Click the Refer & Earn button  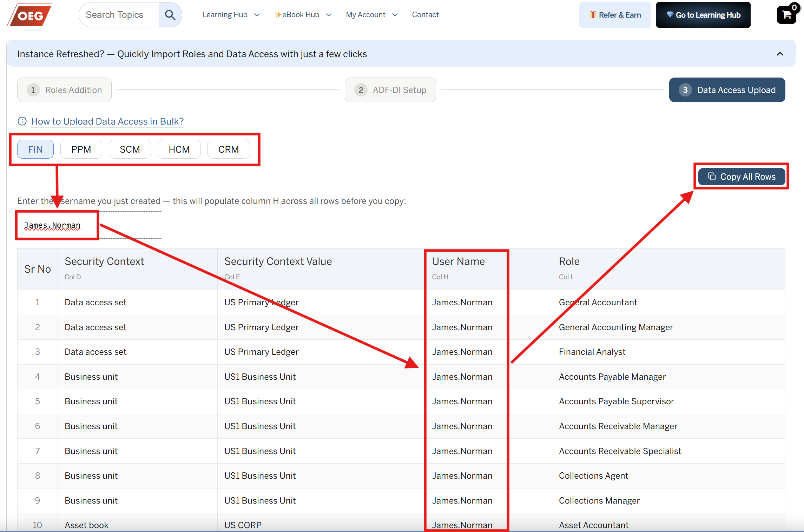[615, 15]
